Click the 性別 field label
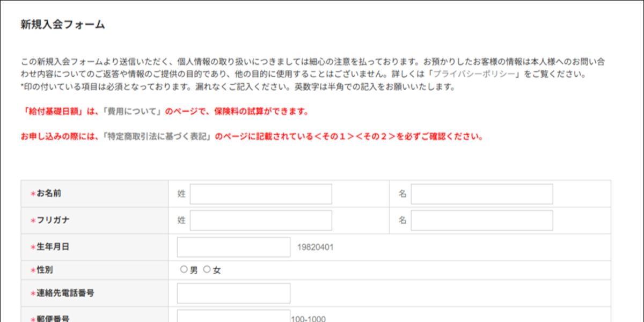 45,270
